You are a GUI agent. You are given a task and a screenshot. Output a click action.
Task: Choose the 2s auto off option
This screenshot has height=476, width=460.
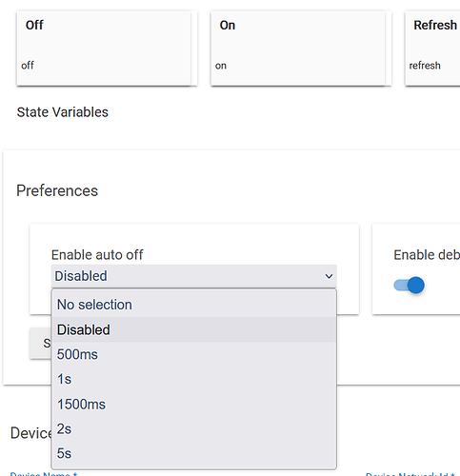194,428
